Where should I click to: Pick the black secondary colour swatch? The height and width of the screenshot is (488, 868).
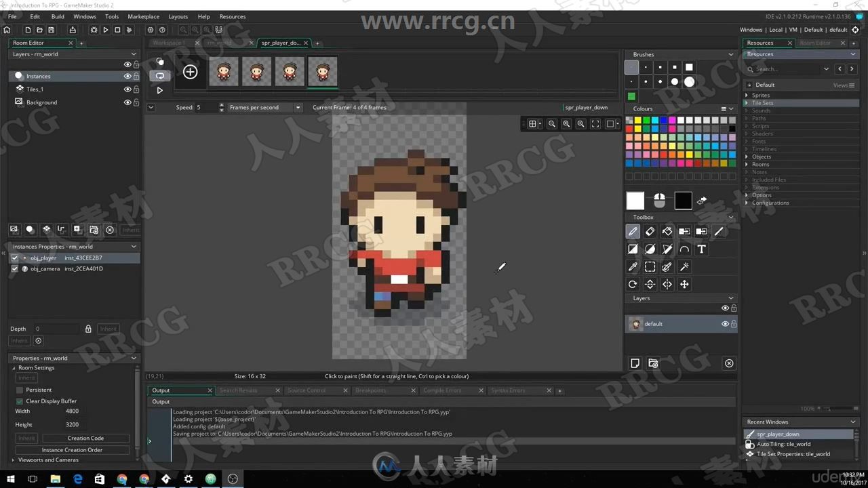pos(684,201)
